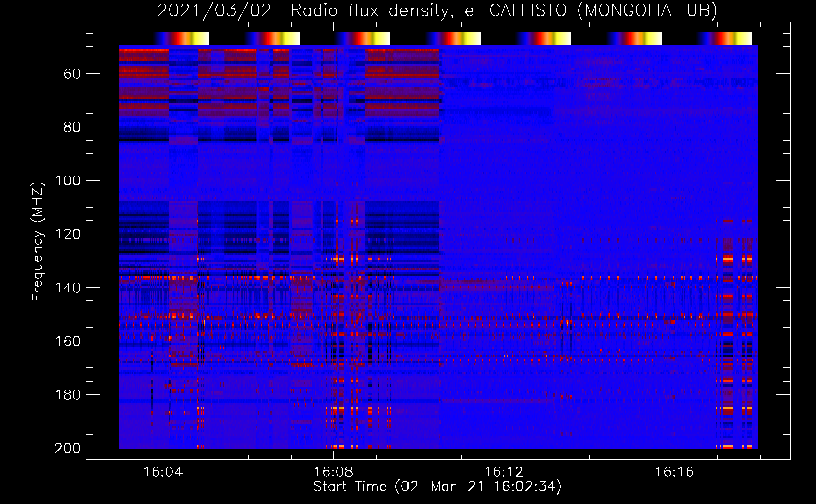This screenshot has width=816, height=504.
Task: Click the 16:08 time tick label
Action: coord(333,472)
